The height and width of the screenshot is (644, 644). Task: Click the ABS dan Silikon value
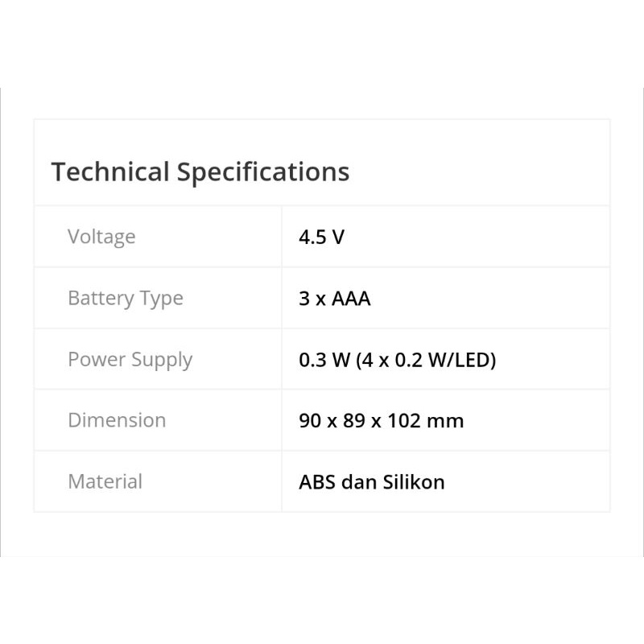click(371, 482)
